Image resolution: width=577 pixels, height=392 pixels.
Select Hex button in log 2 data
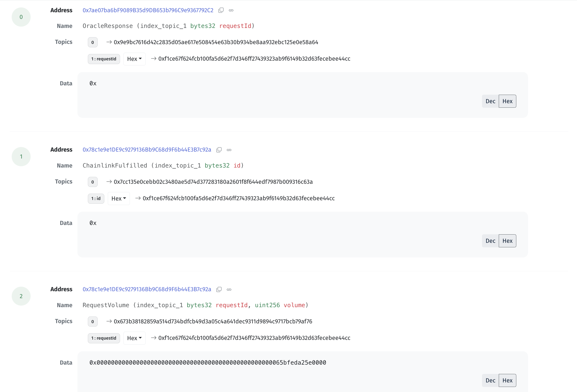507,381
